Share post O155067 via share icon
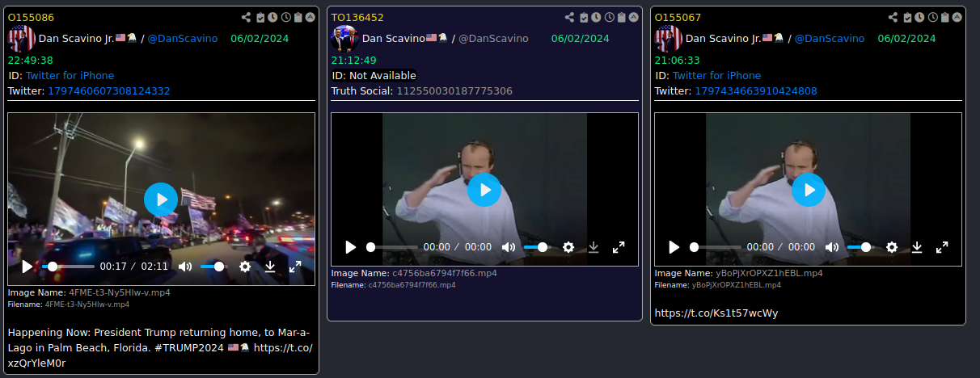The height and width of the screenshot is (378, 980). coord(893,17)
